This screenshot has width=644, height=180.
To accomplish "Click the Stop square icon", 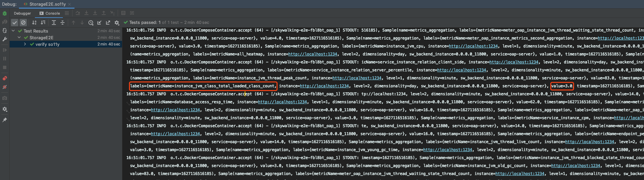I will 5,67.
